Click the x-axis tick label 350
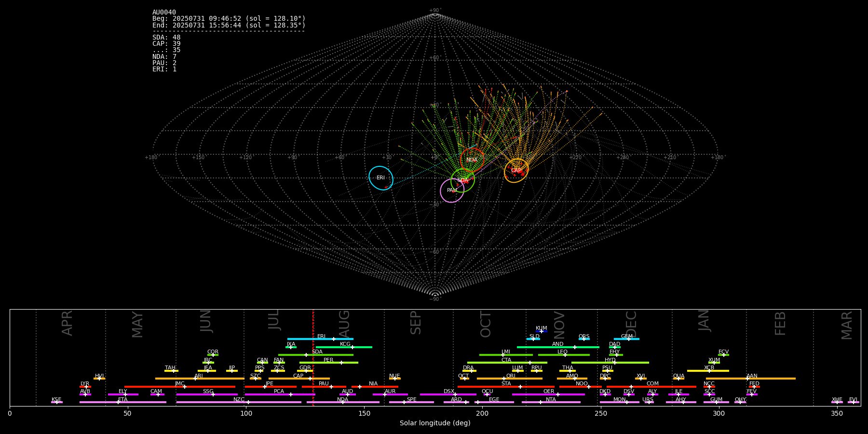The width and height of the screenshot is (868, 434). click(x=837, y=413)
